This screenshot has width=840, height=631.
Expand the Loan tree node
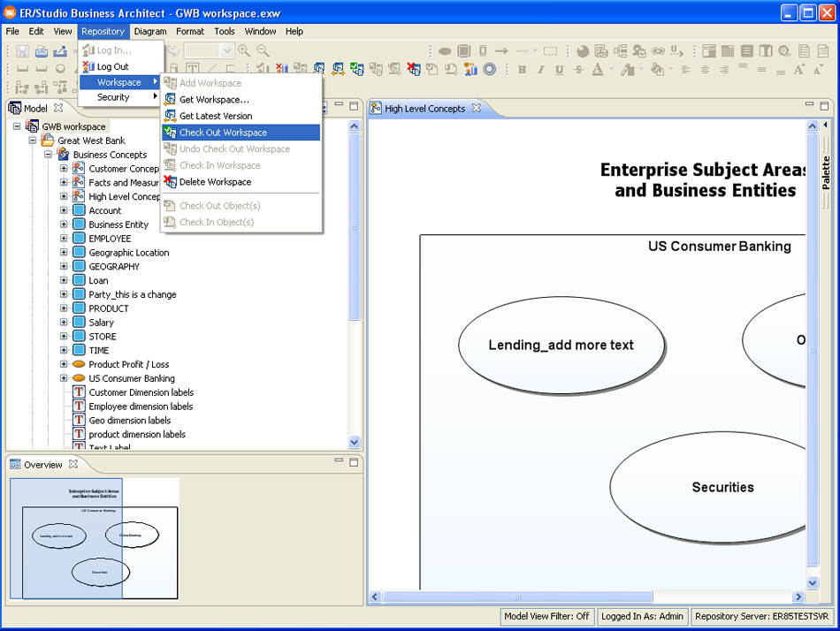64,279
